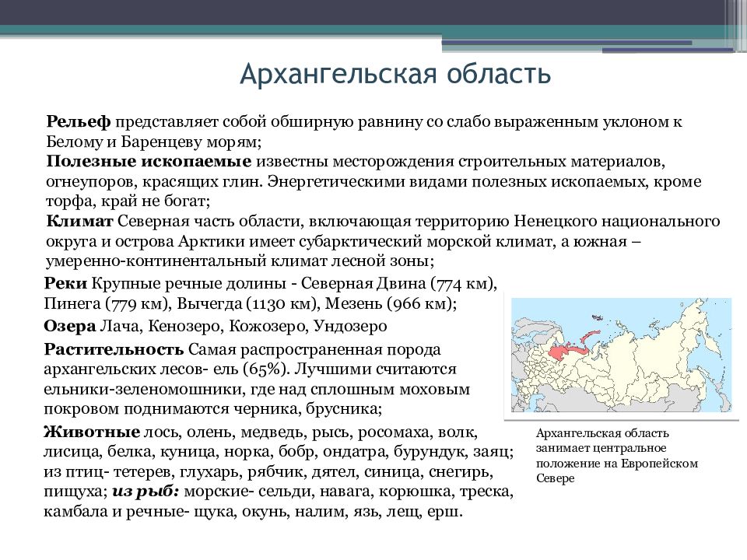Click the bold word 'Животные'
This screenshot has width=747, height=560.
92,432
